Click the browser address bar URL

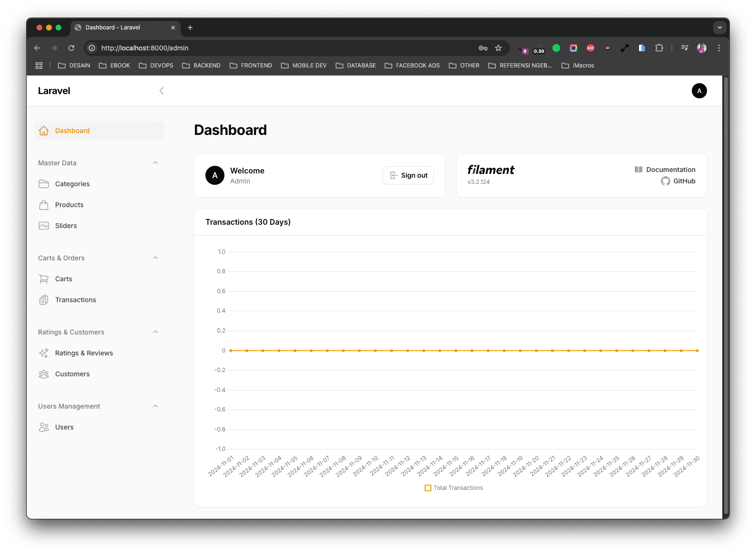coord(145,48)
